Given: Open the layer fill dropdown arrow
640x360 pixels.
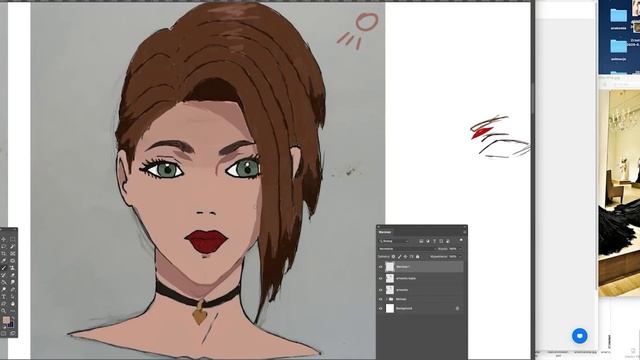Looking at the screenshot, I should tap(460, 257).
